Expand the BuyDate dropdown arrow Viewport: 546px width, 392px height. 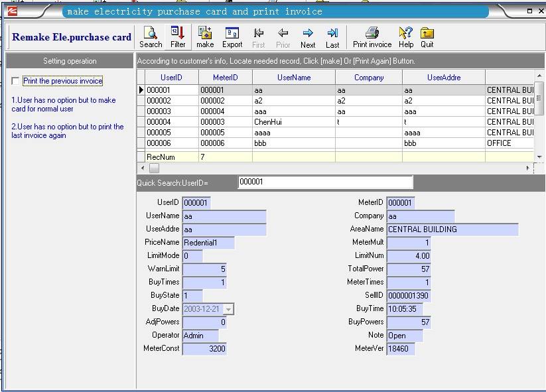click(x=229, y=309)
